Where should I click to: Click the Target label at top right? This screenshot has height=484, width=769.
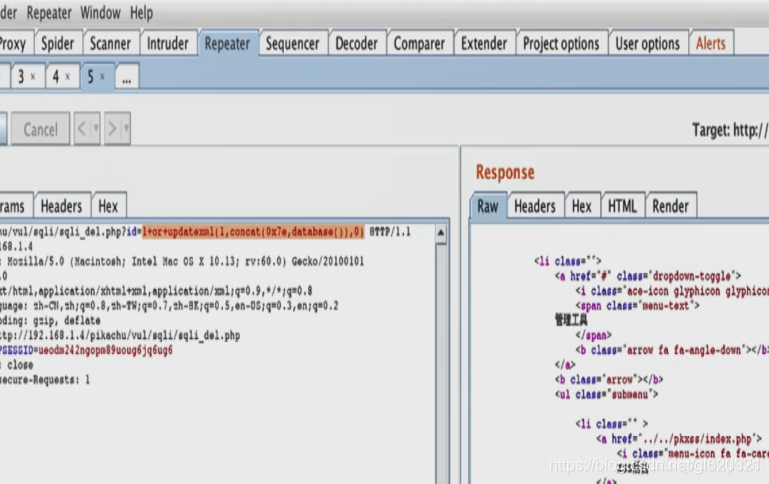point(731,130)
